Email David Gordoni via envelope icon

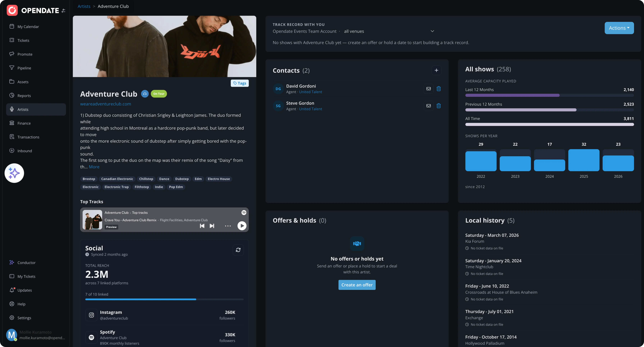[428, 89]
